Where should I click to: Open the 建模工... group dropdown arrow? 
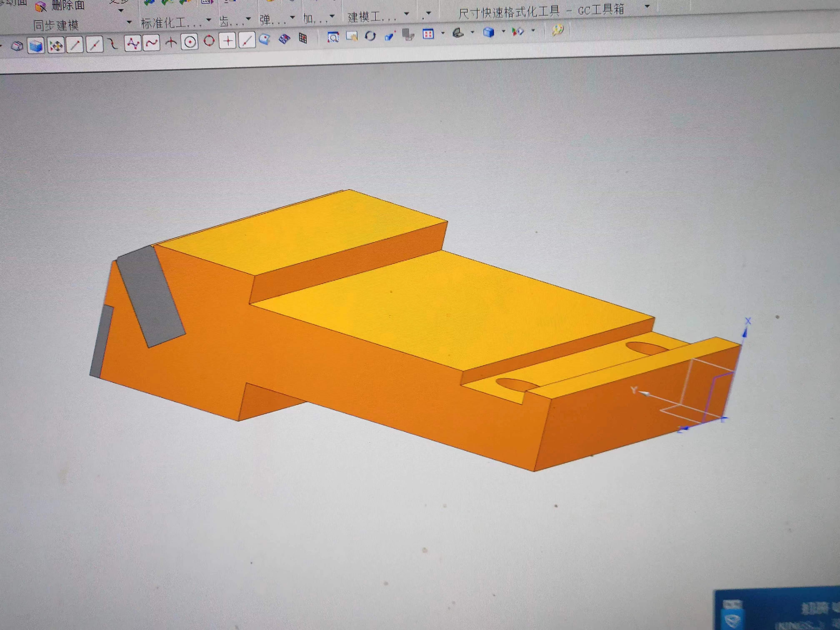407,14
